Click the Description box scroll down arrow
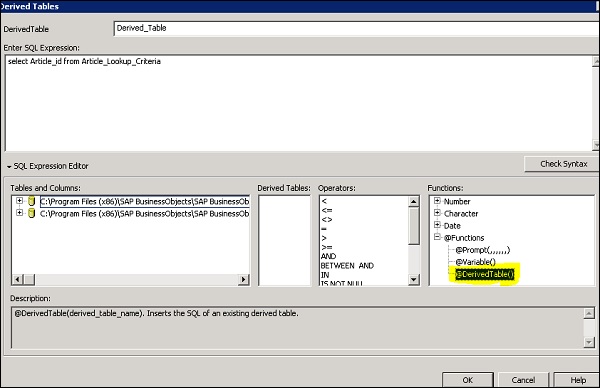The width and height of the screenshot is (600, 388). 589,342
